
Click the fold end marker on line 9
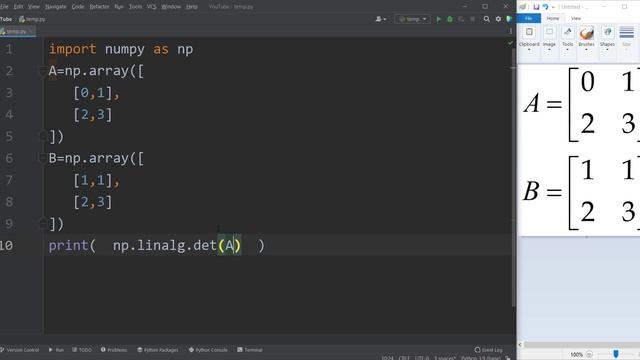[42, 223]
